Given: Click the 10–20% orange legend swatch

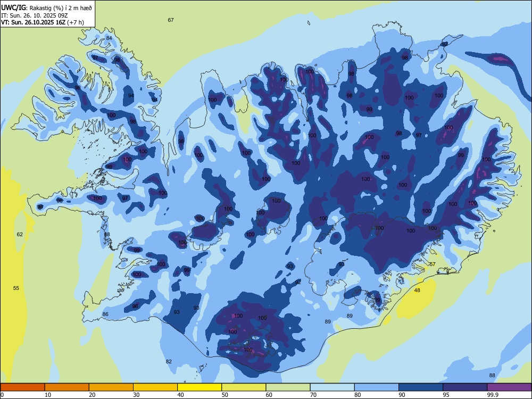Looking at the screenshot, I should click(x=67, y=387).
